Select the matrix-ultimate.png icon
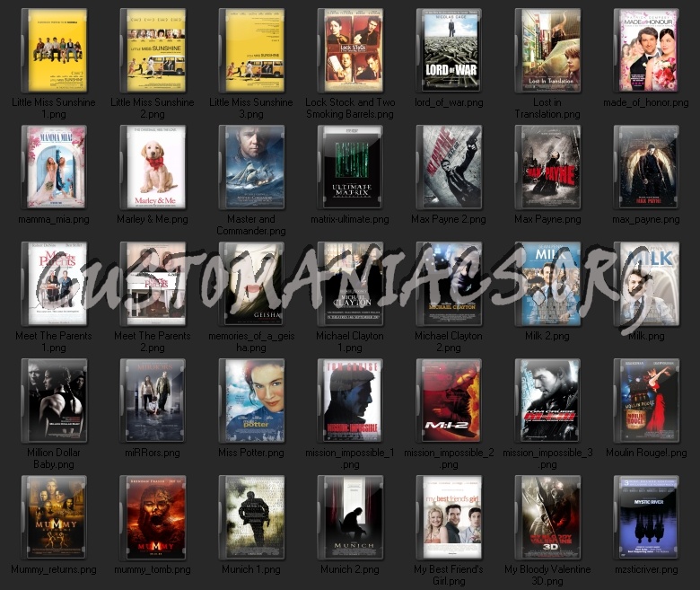The image size is (700, 590). pos(350,167)
